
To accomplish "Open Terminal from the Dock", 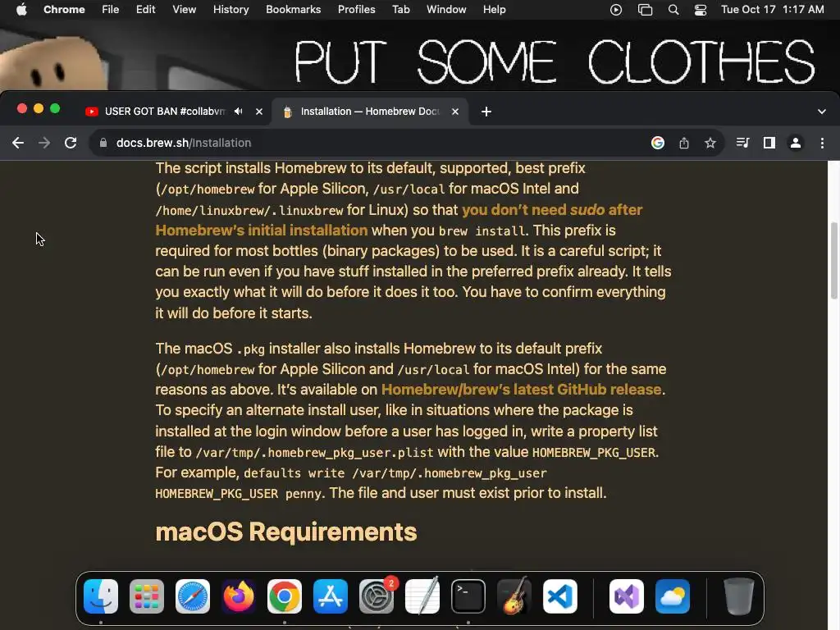I will [468, 596].
